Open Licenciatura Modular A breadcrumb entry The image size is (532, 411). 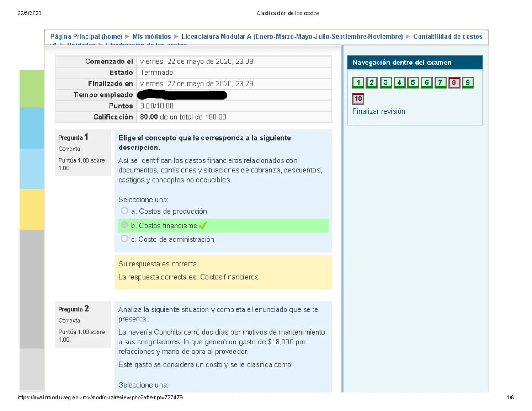click(290, 36)
